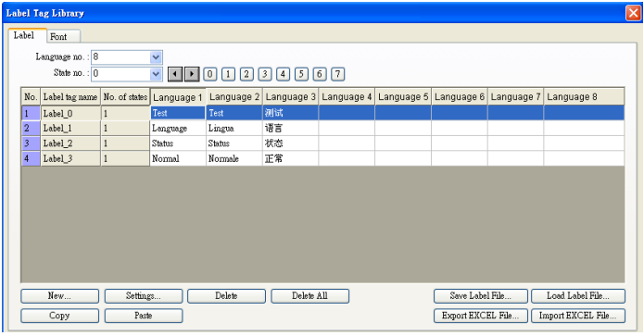Click the 'Normale' cell in Language 2
Image resolution: width=644 pixels, height=336 pixels.
[x=234, y=159]
